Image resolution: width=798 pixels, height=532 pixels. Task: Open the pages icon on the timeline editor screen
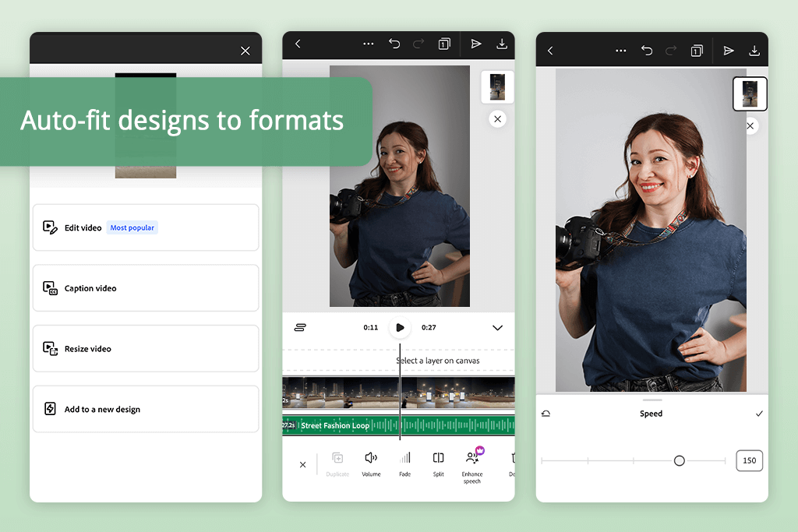pyautogui.click(x=444, y=44)
